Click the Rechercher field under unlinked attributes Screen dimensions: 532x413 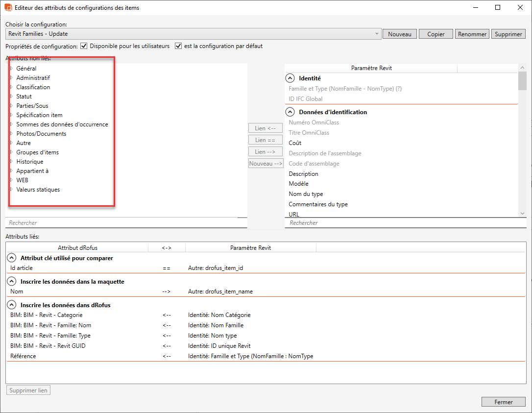pos(126,223)
